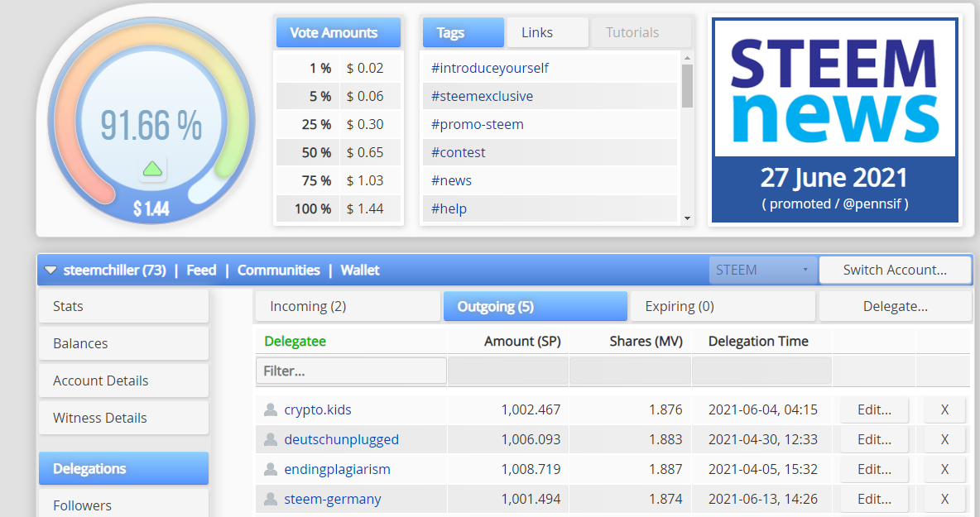Viewport: 980px width, 517px height.
Task: Open the Communities link
Action: tap(279, 270)
